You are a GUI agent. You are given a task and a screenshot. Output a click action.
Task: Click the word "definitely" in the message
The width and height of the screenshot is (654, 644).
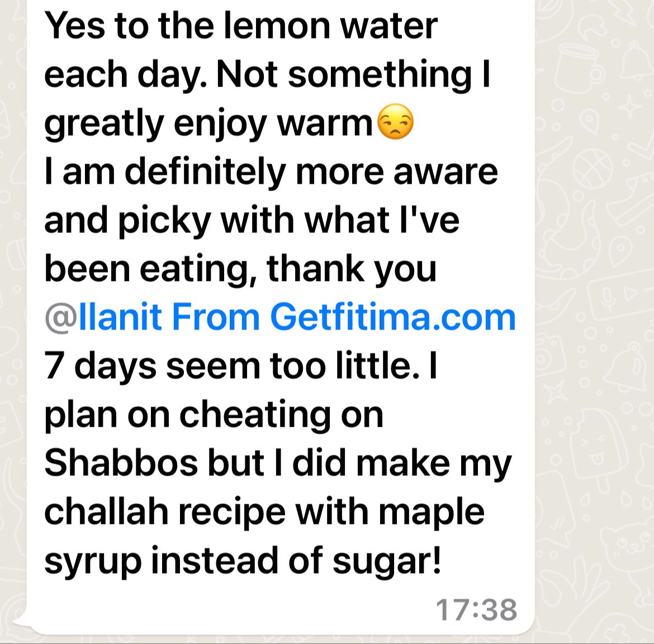[205, 172]
